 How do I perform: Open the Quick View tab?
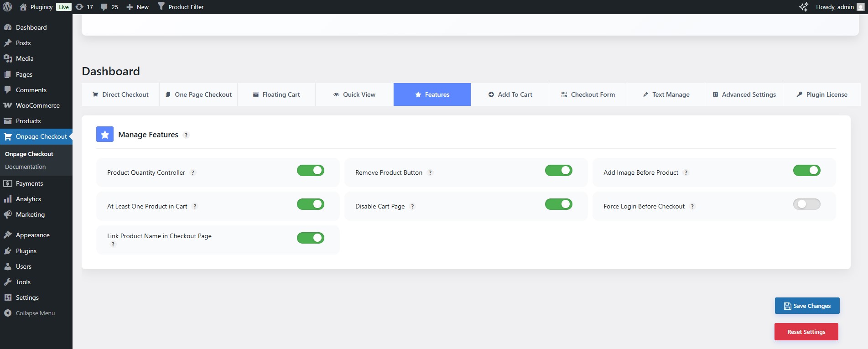pos(354,94)
